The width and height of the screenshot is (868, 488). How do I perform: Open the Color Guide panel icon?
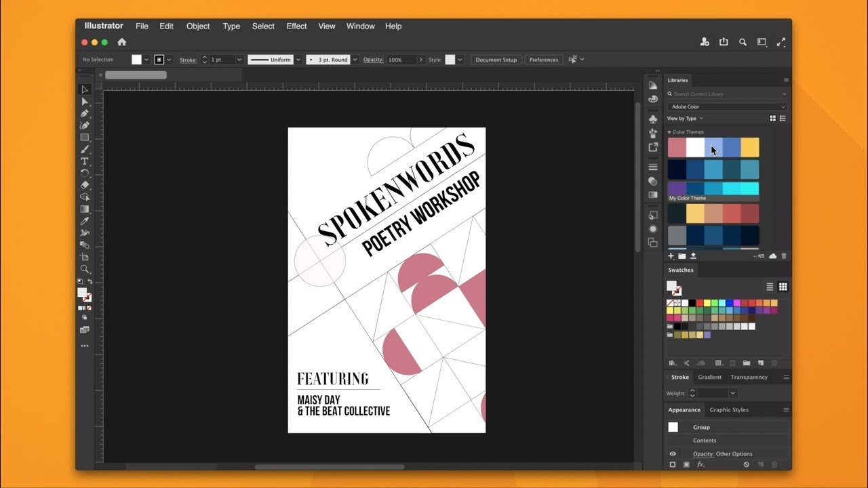653,85
